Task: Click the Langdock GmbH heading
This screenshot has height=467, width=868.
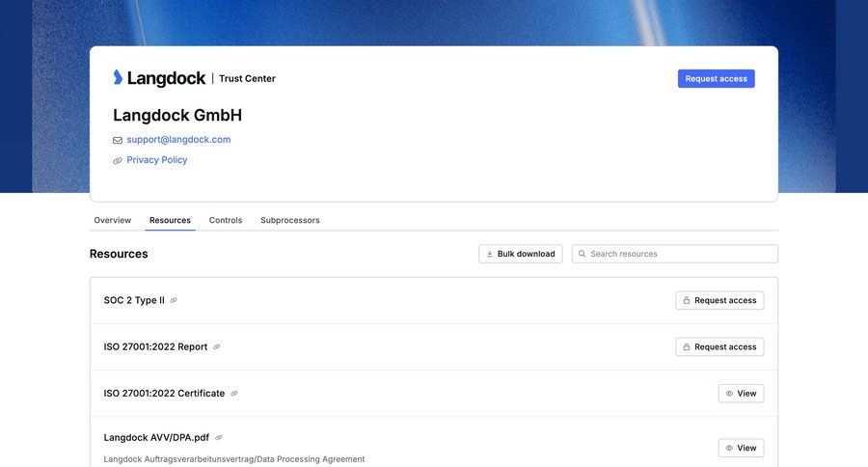Action: coord(177,115)
